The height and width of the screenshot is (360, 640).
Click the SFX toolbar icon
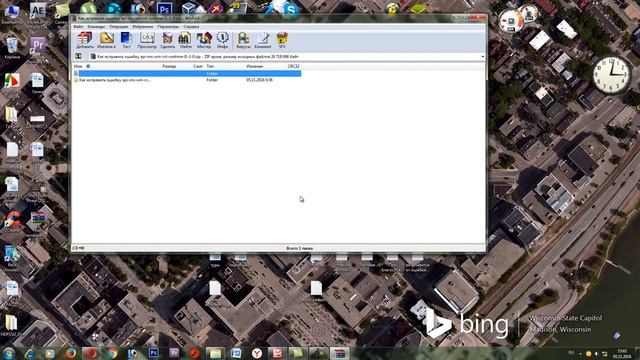pyautogui.click(x=282, y=40)
